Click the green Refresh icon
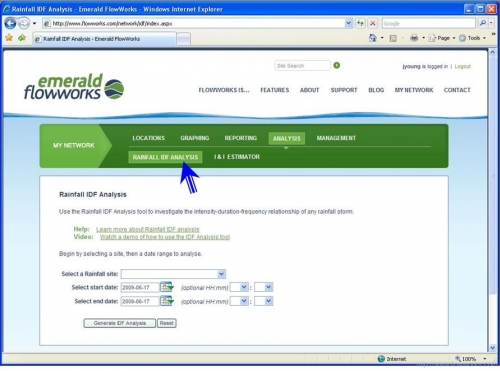 pos(360,23)
